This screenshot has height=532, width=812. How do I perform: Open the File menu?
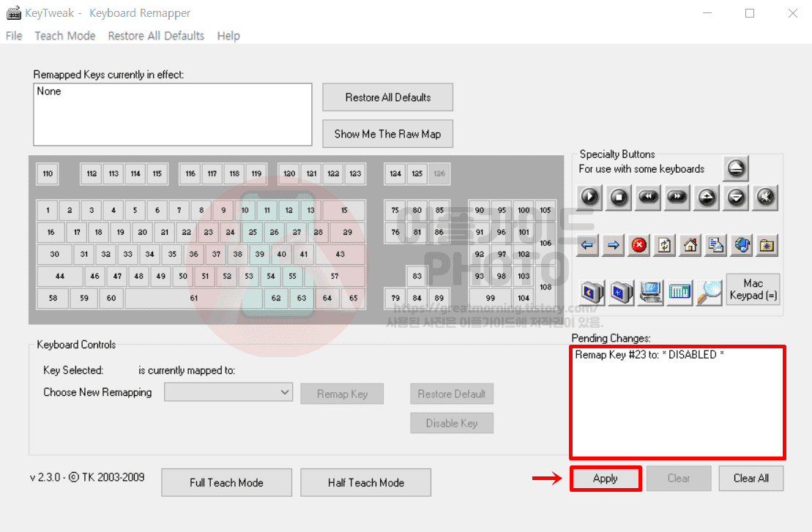[x=14, y=36]
